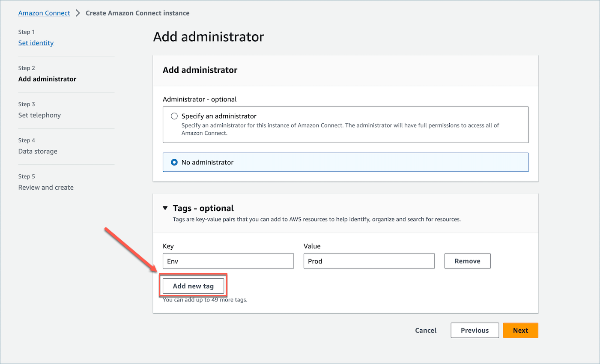This screenshot has width=600, height=364.
Task: Remove the Env tag
Action: 467,261
